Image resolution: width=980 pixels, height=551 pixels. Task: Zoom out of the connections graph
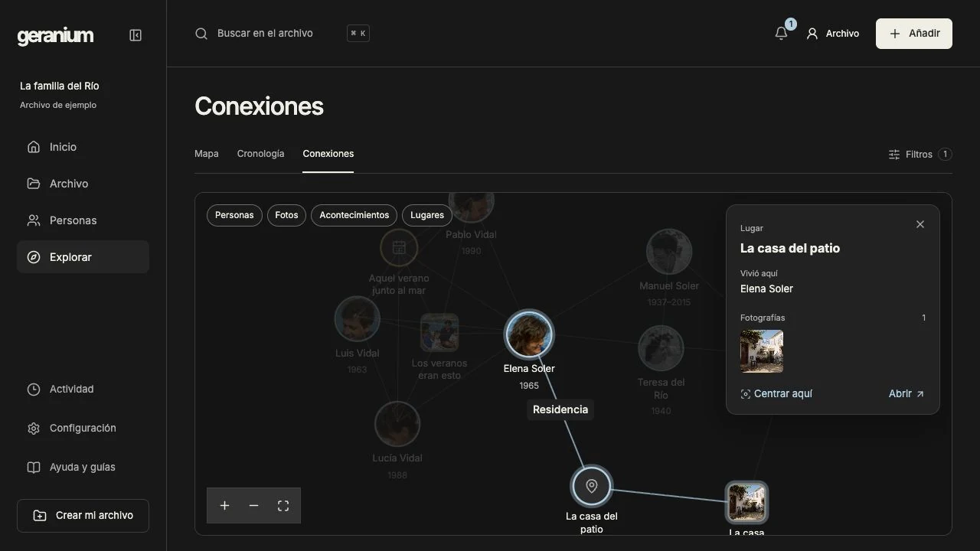pyautogui.click(x=253, y=506)
